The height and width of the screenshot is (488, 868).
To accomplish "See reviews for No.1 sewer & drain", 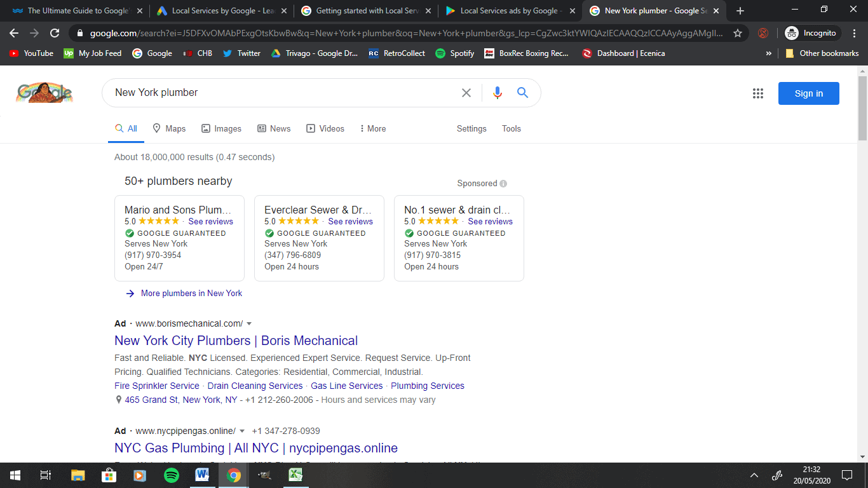I will click(490, 221).
